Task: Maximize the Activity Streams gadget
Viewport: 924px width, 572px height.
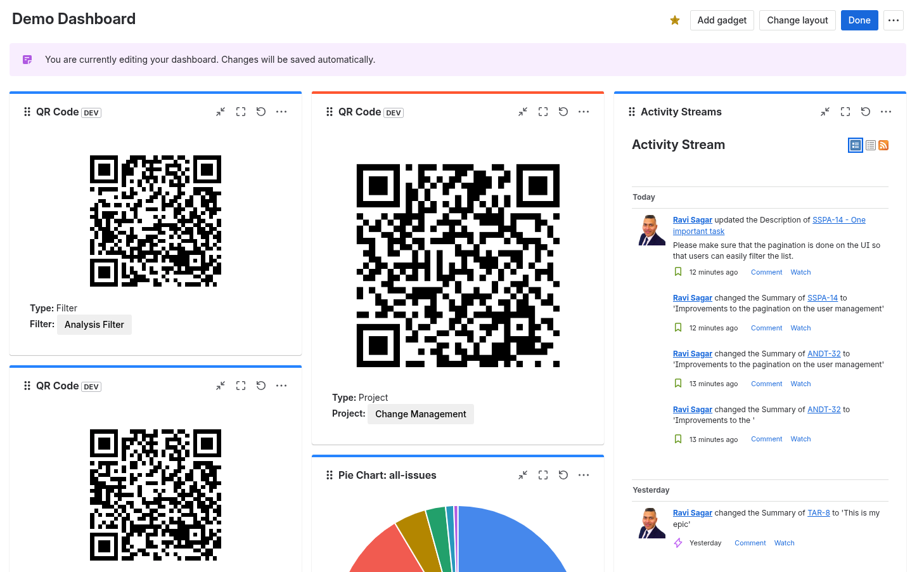Action: click(845, 112)
